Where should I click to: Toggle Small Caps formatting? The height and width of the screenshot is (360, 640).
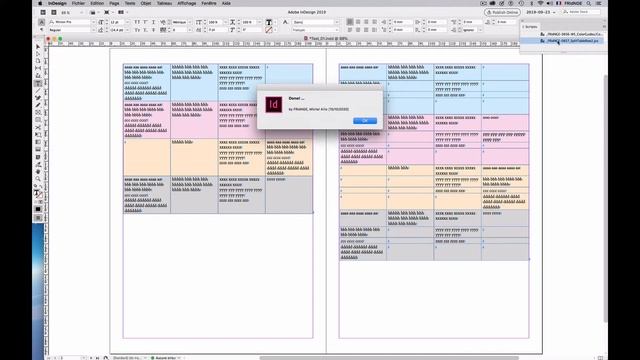click(x=137, y=30)
